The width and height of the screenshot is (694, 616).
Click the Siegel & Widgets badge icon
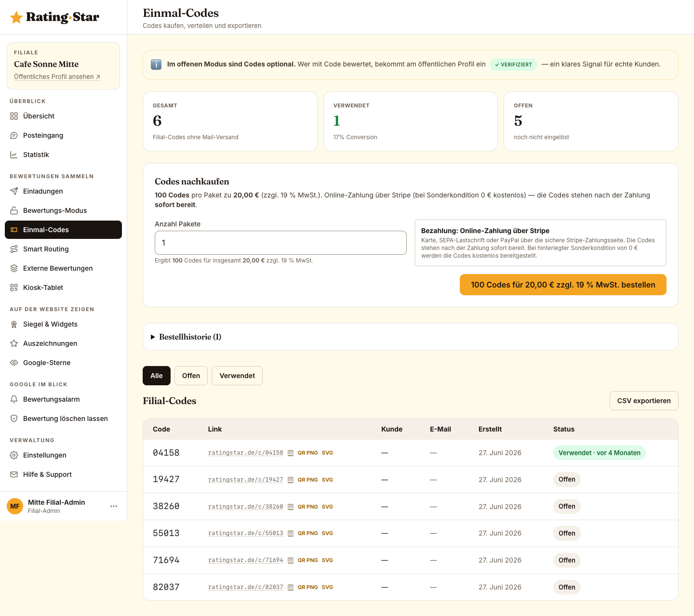pos(14,324)
